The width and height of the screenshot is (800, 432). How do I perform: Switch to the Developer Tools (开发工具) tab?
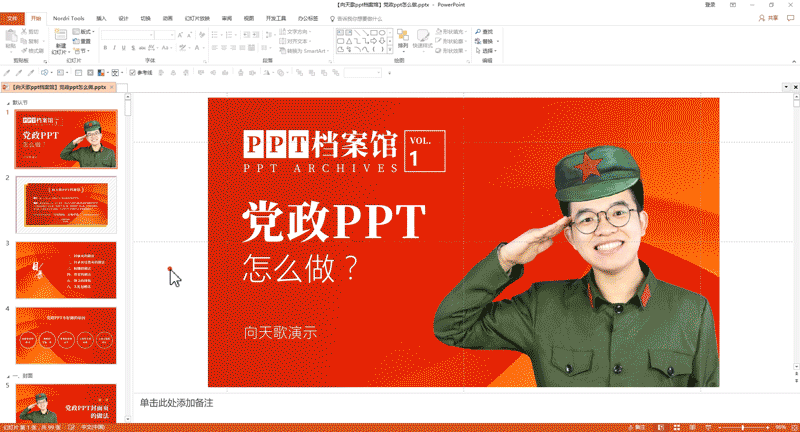pyautogui.click(x=276, y=18)
